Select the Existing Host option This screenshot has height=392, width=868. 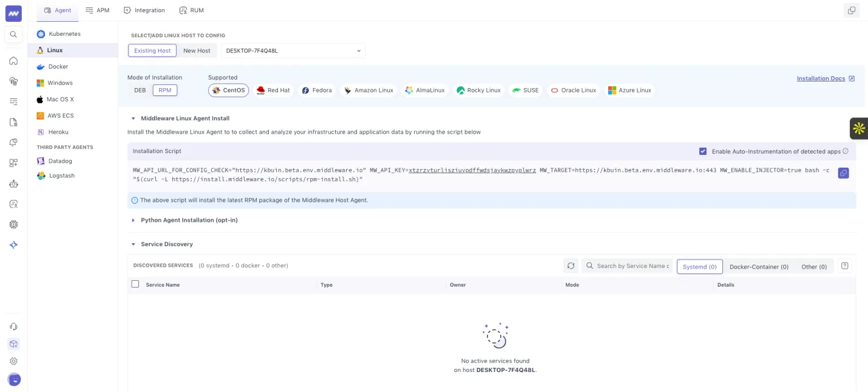pos(152,50)
